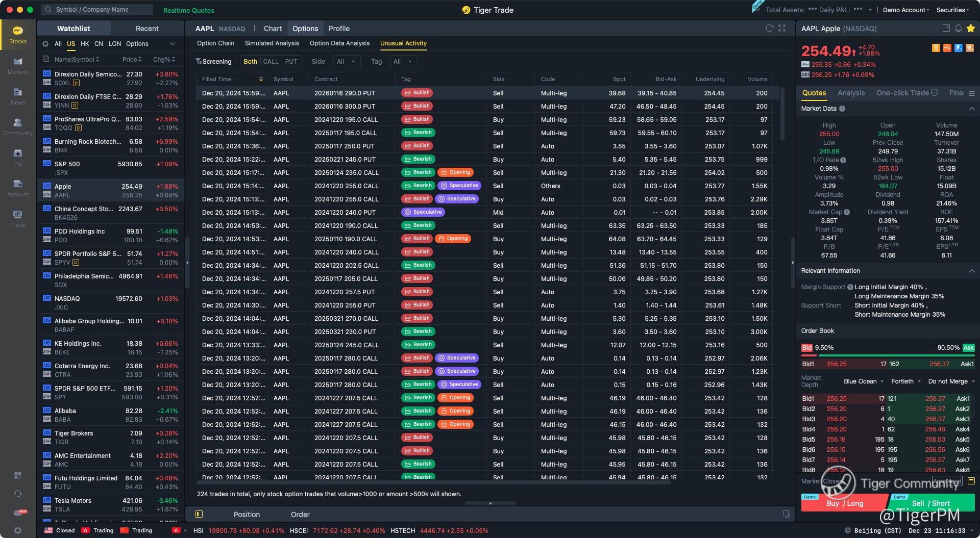Sort table by Filled Time column
This screenshot has height=538, width=980.
pyautogui.click(x=232, y=79)
